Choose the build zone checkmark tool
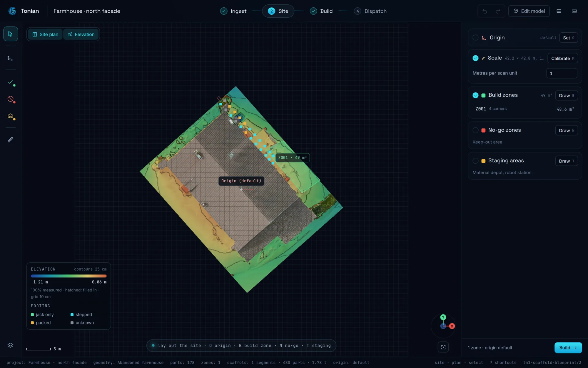The image size is (588, 368). tap(11, 82)
